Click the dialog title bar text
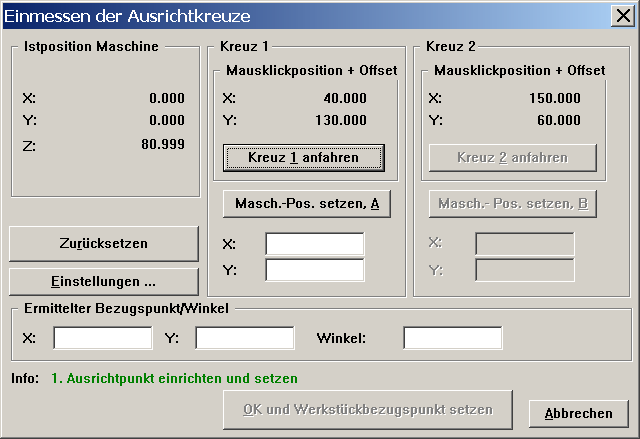The image size is (640, 439). tap(128, 16)
